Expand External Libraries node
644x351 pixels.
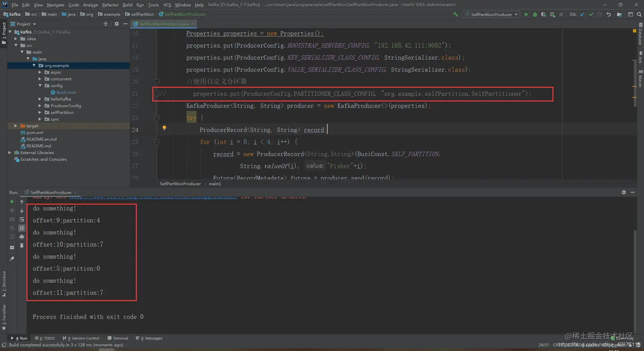point(10,153)
